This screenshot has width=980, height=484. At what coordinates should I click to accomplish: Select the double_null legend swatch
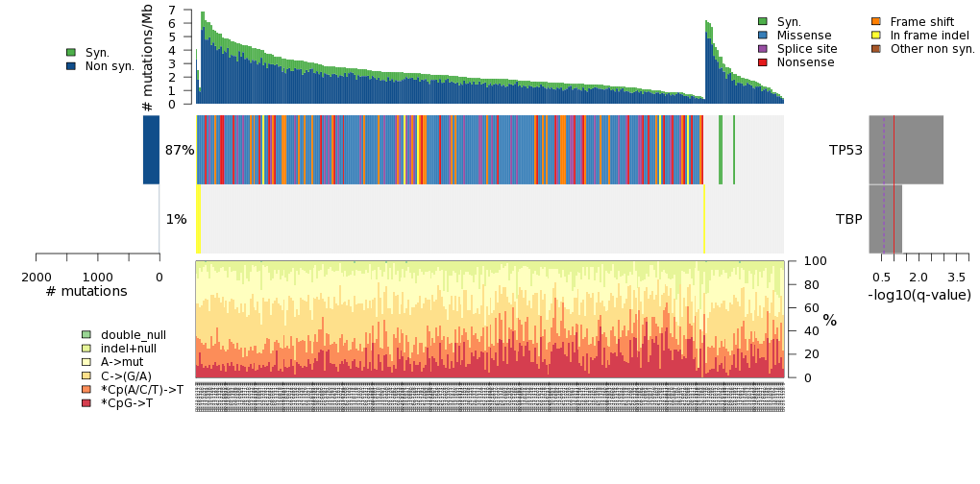[x=86, y=335]
